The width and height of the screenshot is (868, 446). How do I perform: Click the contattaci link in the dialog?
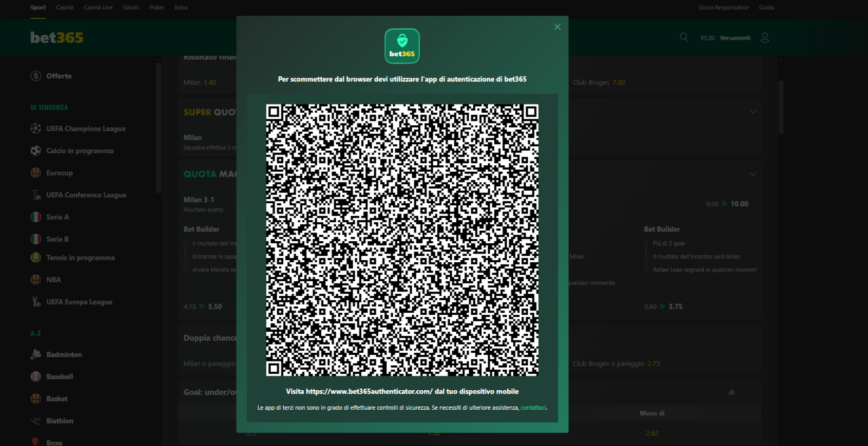pos(533,408)
